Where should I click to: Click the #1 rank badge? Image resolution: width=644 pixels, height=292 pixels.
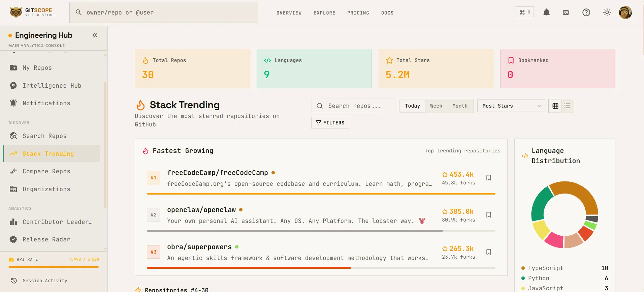point(154,178)
